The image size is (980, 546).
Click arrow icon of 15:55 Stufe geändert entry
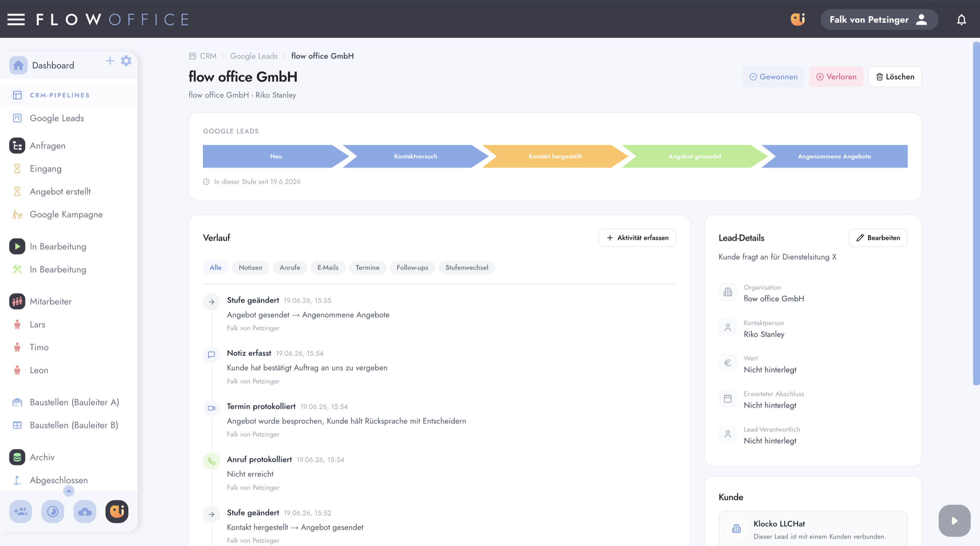tap(212, 302)
